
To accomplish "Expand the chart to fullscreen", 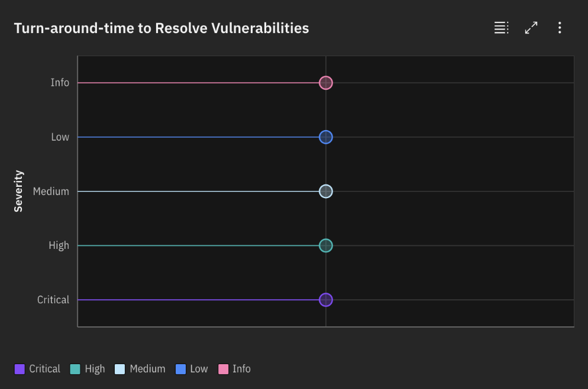I will click(531, 28).
